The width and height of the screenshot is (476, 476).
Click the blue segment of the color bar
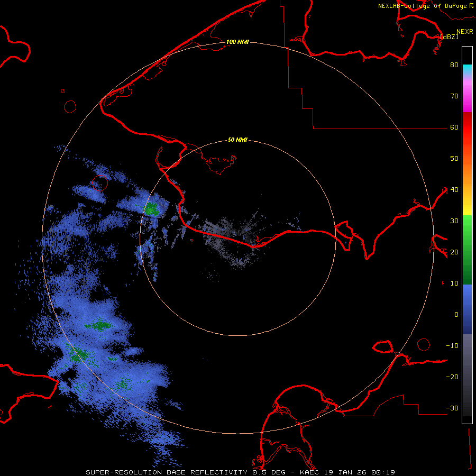pyautogui.click(x=467, y=309)
